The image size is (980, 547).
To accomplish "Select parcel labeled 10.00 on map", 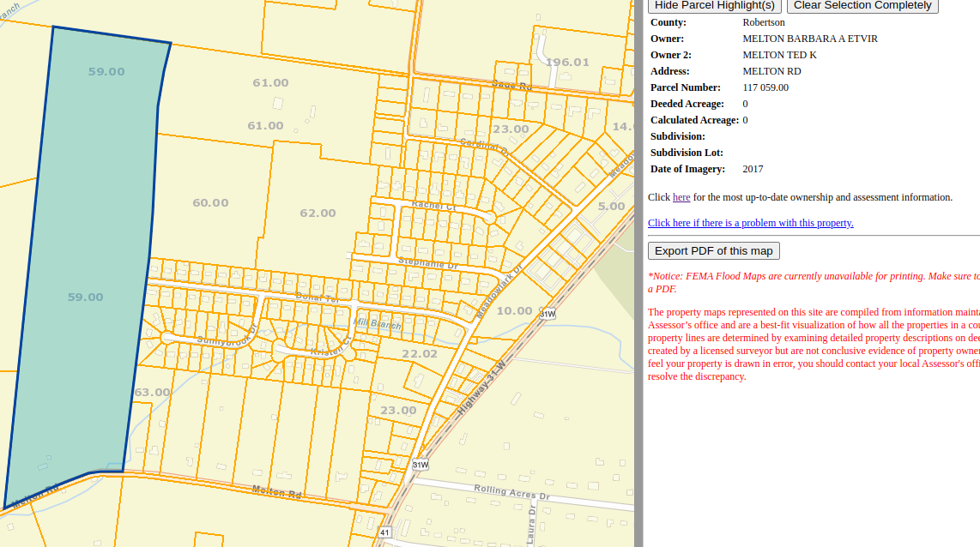I will 514,311.
